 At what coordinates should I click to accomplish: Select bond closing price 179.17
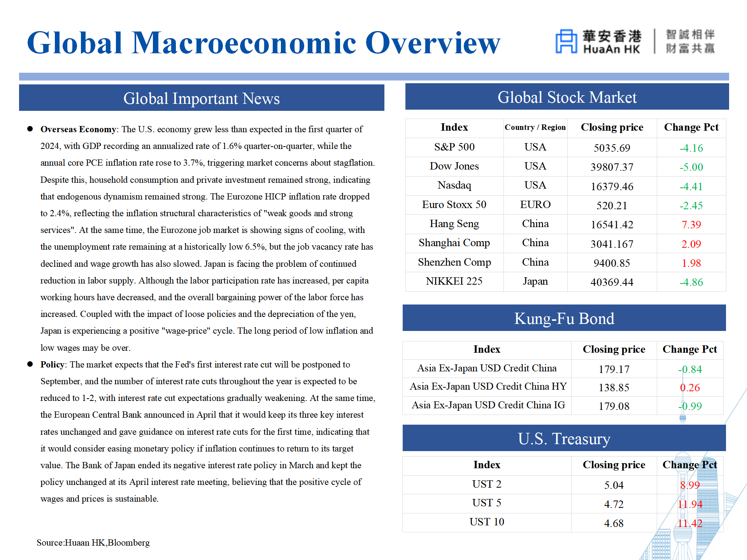pos(614,369)
